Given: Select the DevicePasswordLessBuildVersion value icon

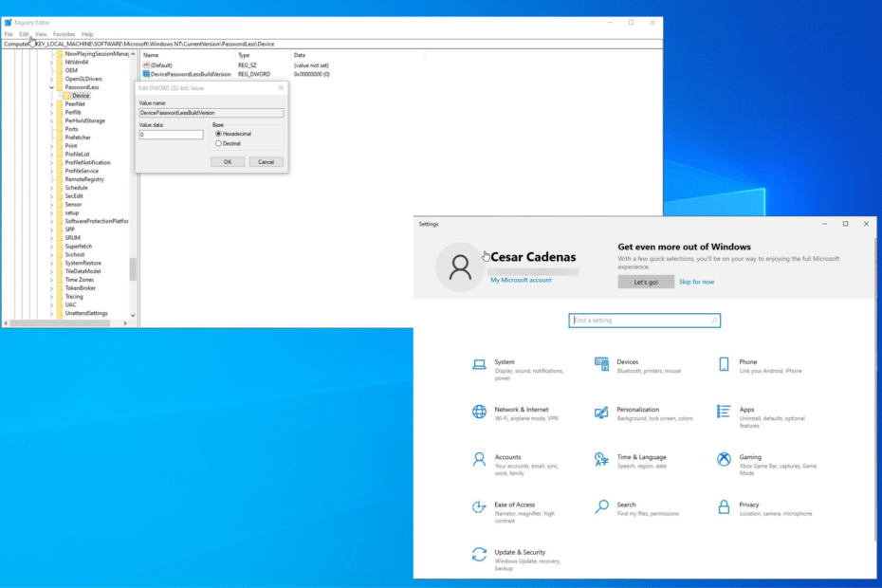Looking at the screenshot, I should pos(146,74).
